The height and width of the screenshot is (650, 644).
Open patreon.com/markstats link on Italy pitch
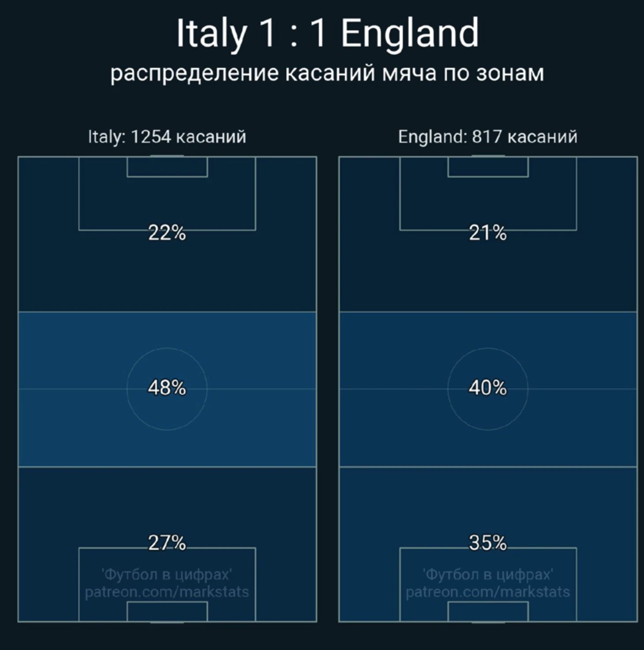click(167, 592)
